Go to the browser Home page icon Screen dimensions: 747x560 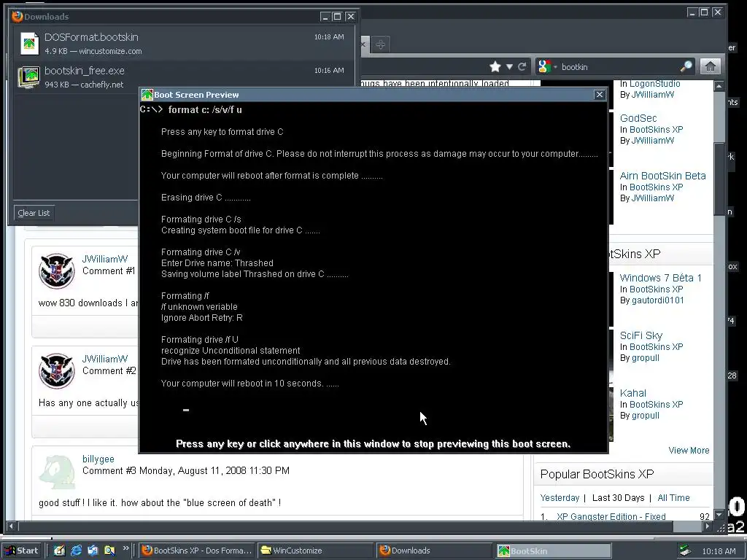pos(710,66)
